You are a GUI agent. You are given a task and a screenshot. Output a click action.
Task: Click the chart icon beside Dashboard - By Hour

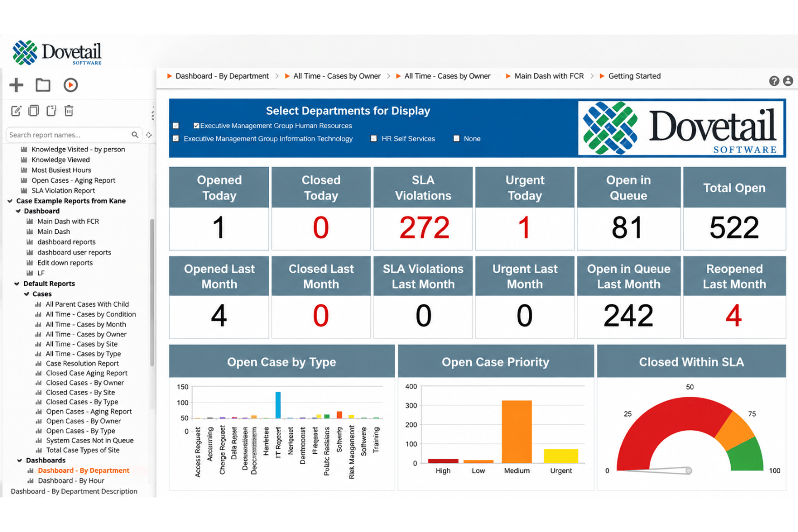pyautogui.click(x=31, y=481)
